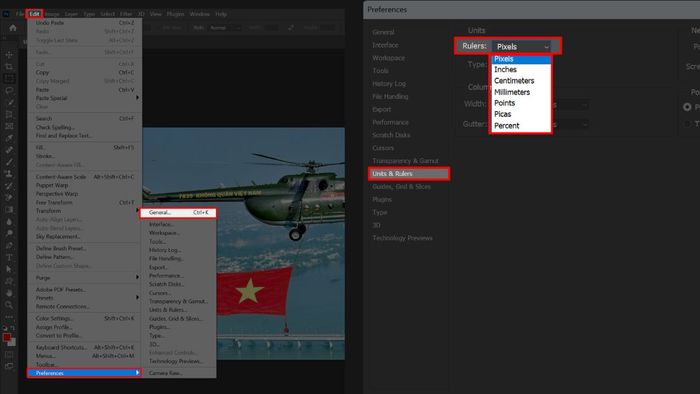Click the Home icon in Photoshop
This screenshot has height=394, width=700.
pyautogui.click(x=13, y=28)
